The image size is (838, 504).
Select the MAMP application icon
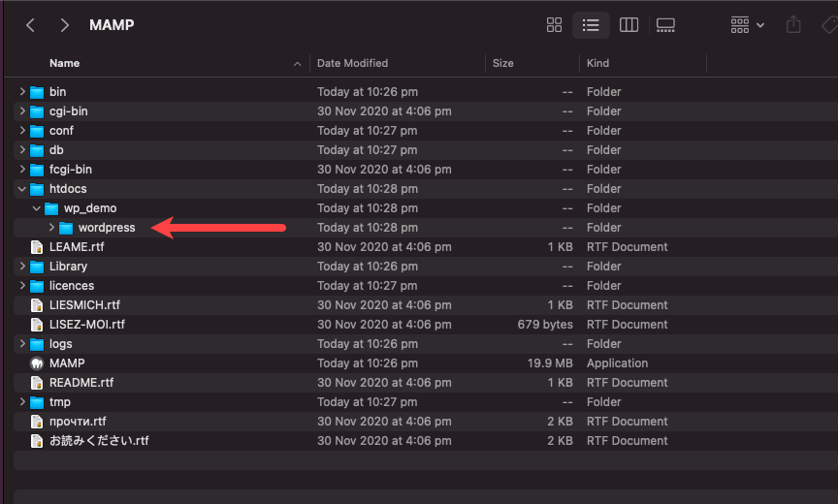tap(36, 363)
